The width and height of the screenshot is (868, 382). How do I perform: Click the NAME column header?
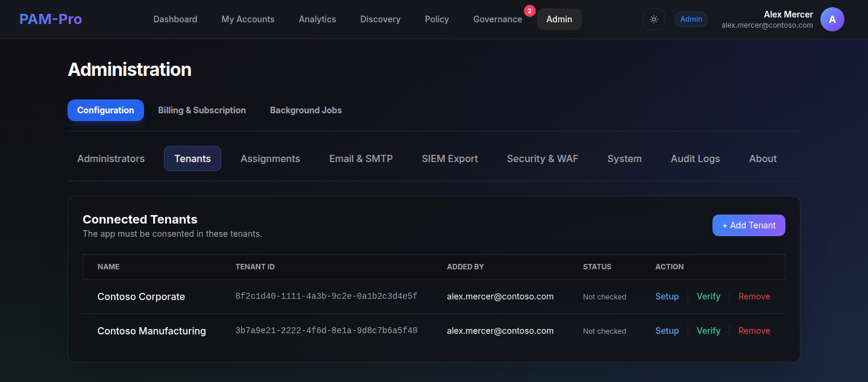pyautogui.click(x=108, y=267)
